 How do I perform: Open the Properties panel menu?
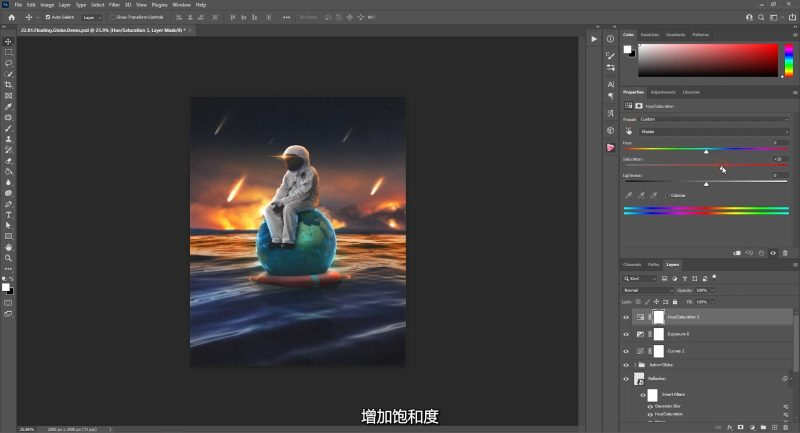795,92
